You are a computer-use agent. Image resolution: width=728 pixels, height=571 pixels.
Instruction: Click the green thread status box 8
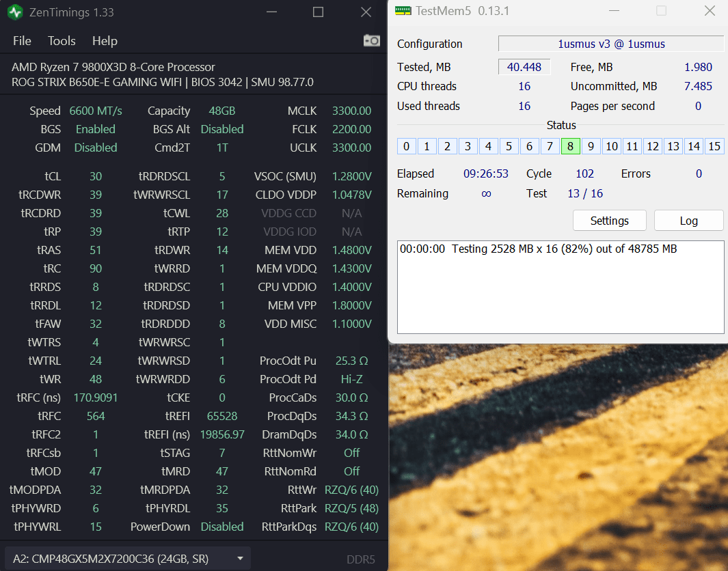pyautogui.click(x=570, y=147)
